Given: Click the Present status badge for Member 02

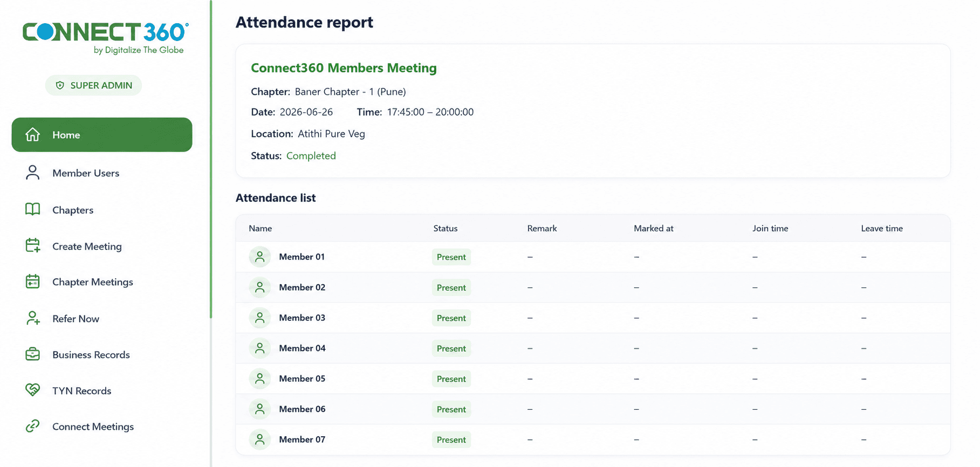Looking at the screenshot, I should pos(451,287).
